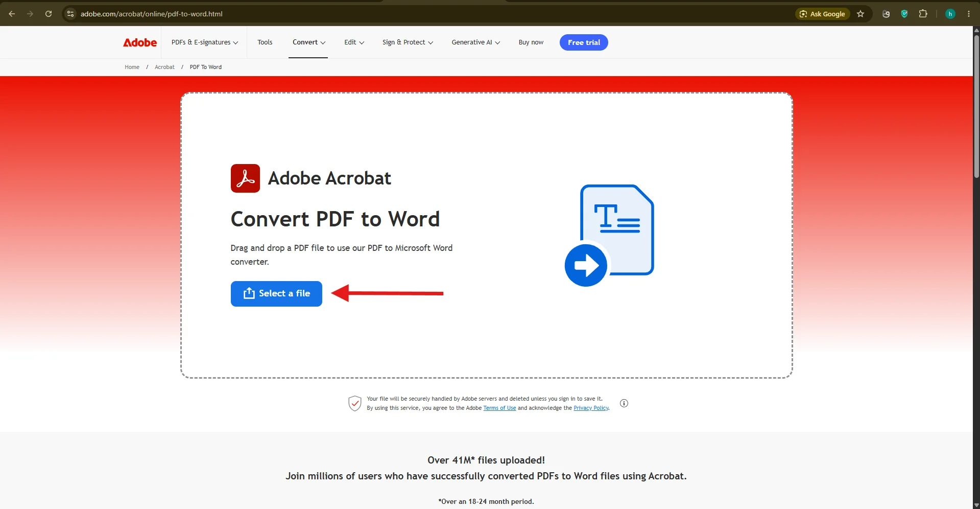Click the "Over 41M* files uploaded!" text
Viewport: 980px width, 509px height.
tap(486, 460)
